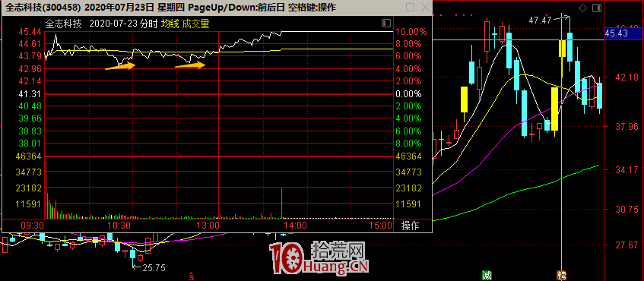Click the 成交量 legend label

[x=195, y=24]
